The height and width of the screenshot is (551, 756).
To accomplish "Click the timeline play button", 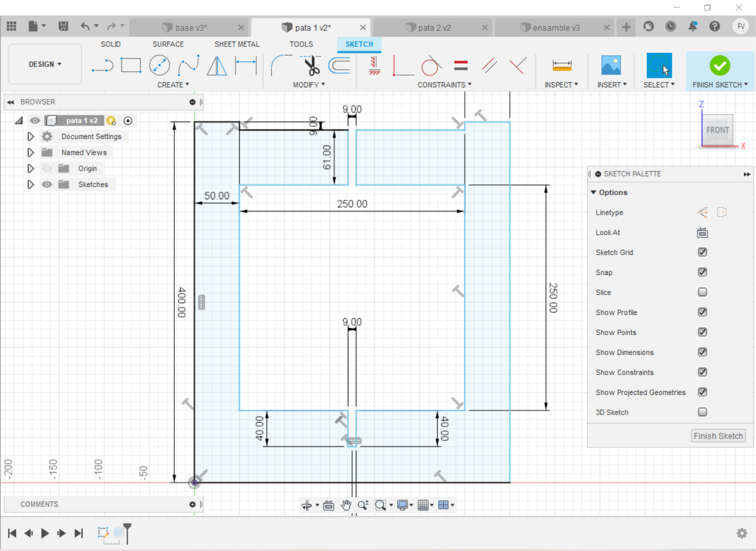I will (45, 533).
